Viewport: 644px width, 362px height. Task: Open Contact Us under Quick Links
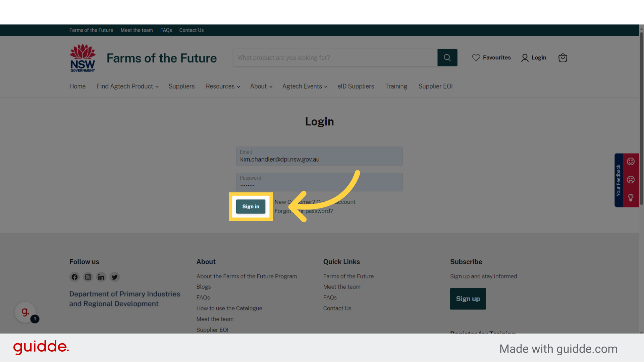coord(337,308)
